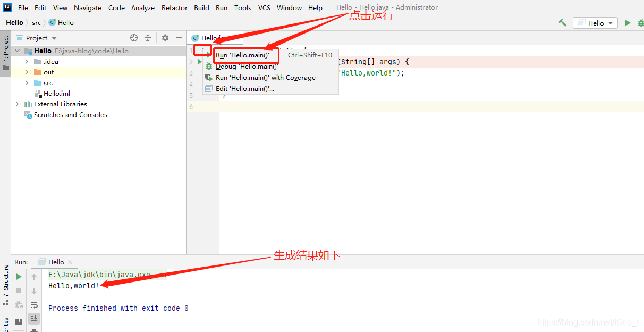Open the Refactor menu
The width and height of the screenshot is (644, 332).
pos(174,8)
